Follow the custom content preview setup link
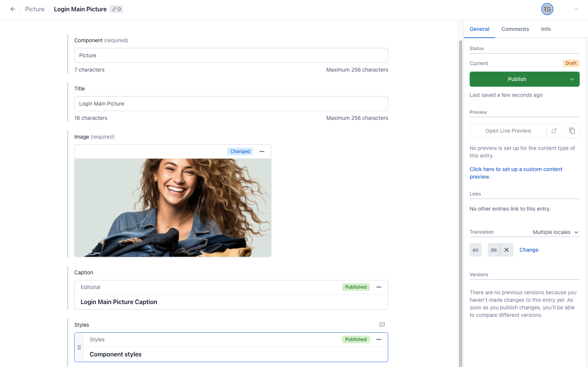 pyautogui.click(x=516, y=173)
